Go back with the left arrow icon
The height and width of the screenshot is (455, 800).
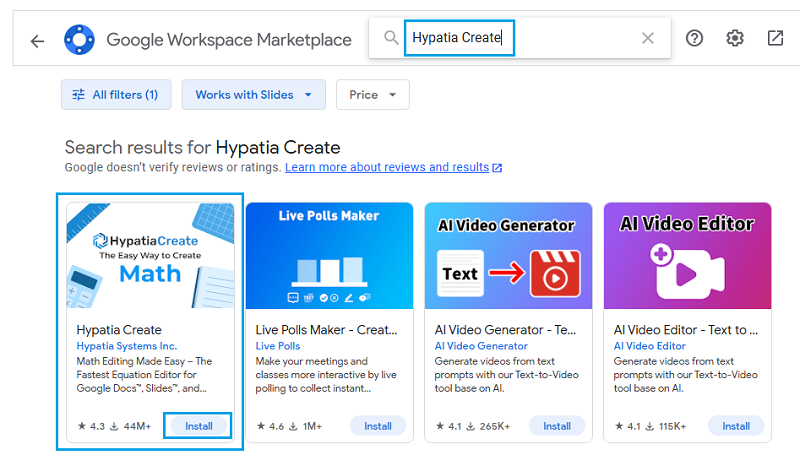[x=37, y=41]
